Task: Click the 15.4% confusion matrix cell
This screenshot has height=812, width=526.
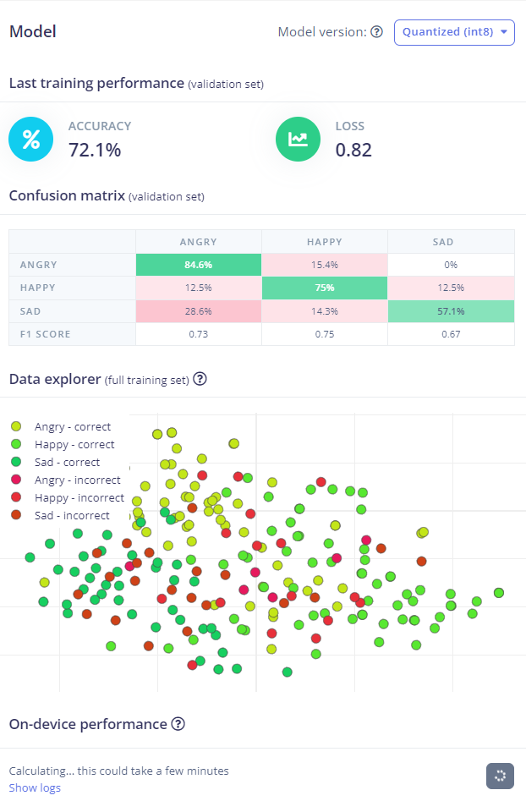Action: pos(325,265)
